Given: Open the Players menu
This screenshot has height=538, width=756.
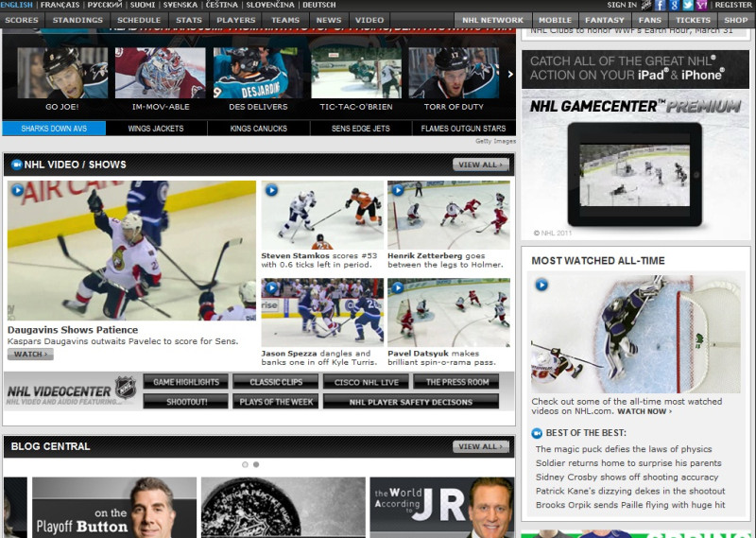Looking at the screenshot, I should click(x=235, y=20).
